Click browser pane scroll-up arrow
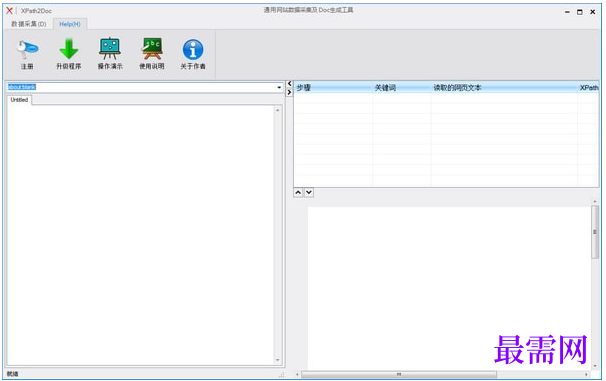Screen dimensions: 606x381 [277, 110]
